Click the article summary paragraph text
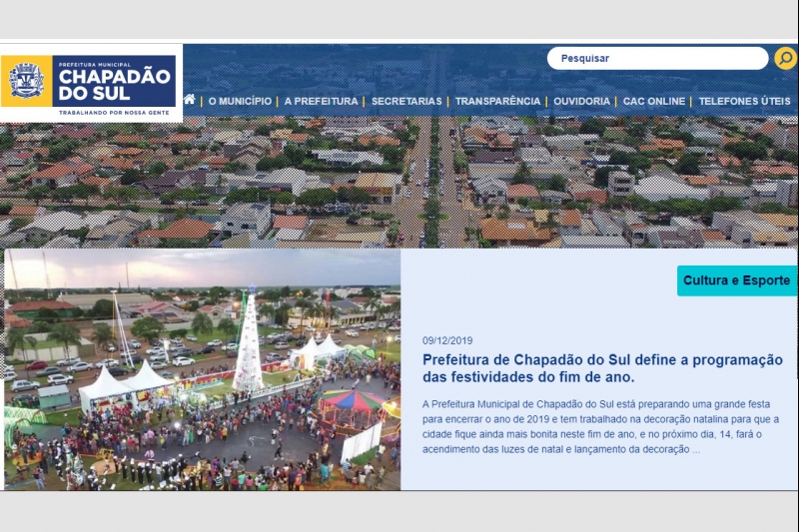 600,426
